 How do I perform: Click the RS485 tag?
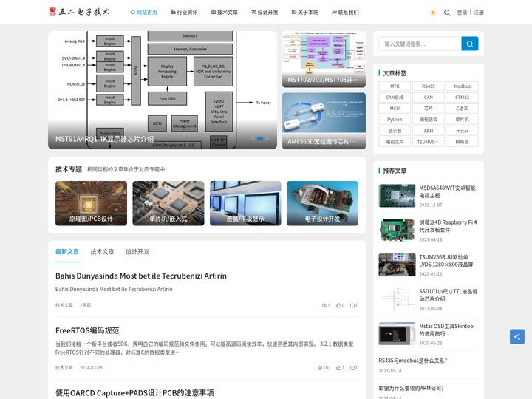coord(428,86)
